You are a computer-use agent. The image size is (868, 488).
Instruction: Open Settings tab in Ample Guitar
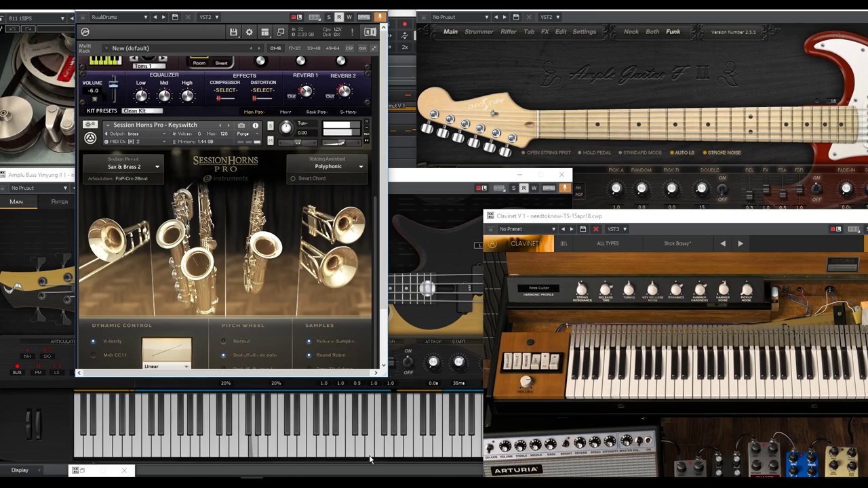point(585,32)
